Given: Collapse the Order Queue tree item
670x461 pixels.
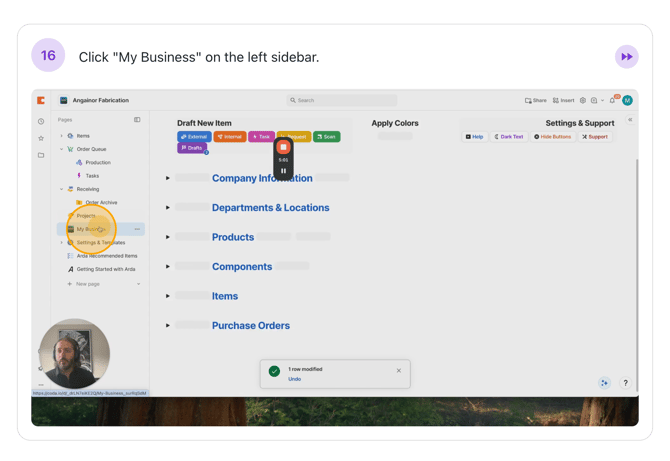Looking at the screenshot, I should pos(61,149).
